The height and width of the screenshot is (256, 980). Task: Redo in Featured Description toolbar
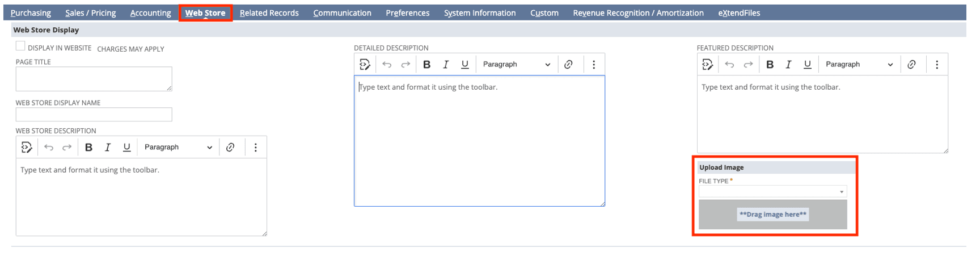pyautogui.click(x=748, y=65)
